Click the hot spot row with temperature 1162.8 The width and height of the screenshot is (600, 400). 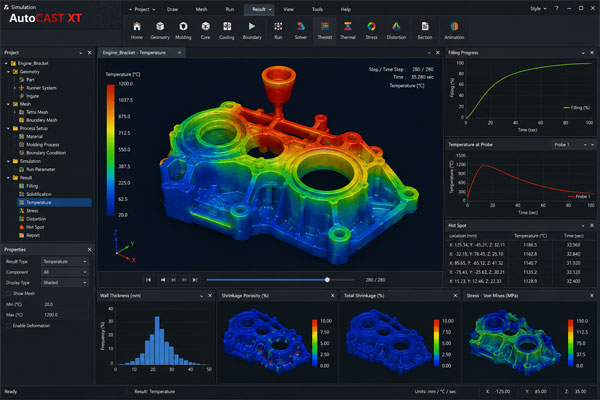[521, 254]
